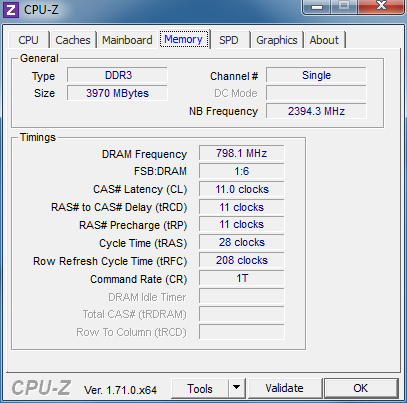
Task: Minimize the CPU-Z window
Action: (317, 7)
